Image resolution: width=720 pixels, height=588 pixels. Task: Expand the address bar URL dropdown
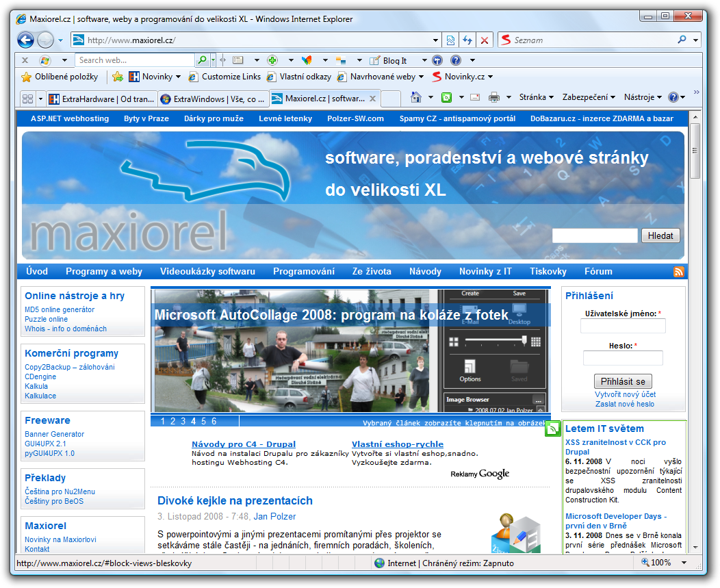[x=435, y=40]
